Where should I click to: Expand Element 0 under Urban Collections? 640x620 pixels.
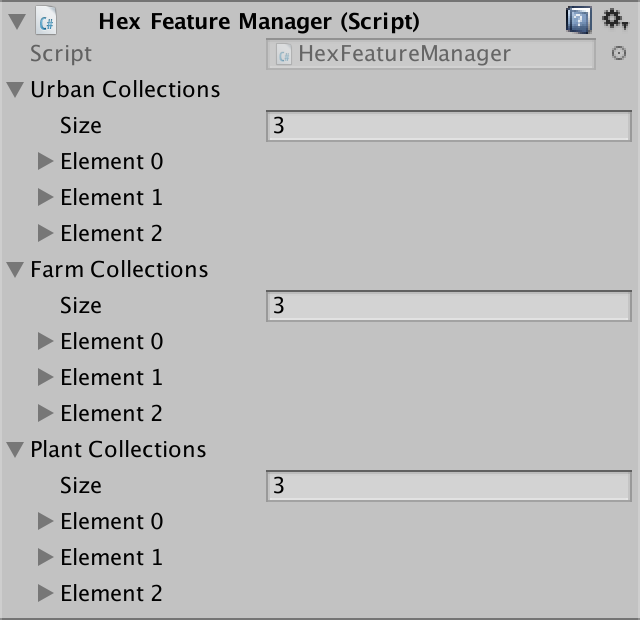pyautogui.click(x=45, y=162)
